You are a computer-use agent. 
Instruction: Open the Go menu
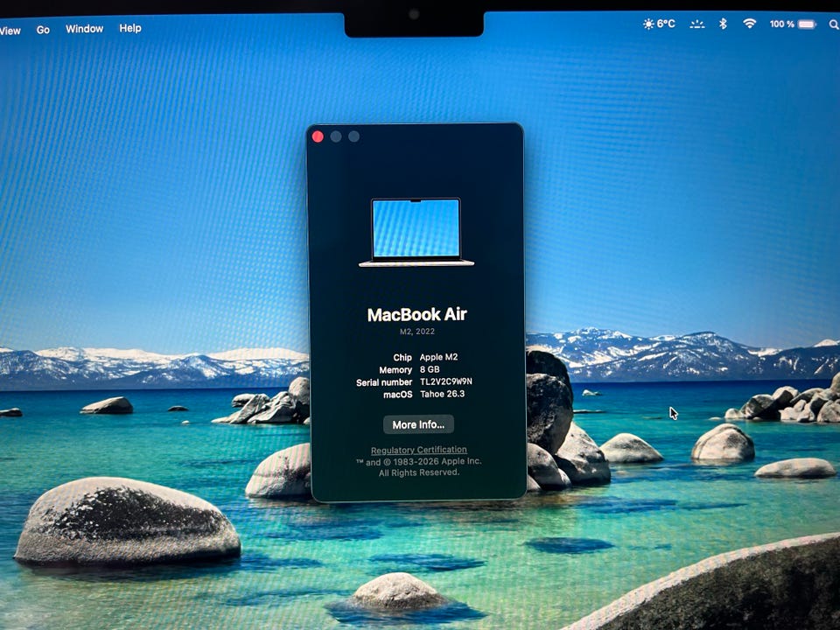pyautogui.click(x=43, y=30)
